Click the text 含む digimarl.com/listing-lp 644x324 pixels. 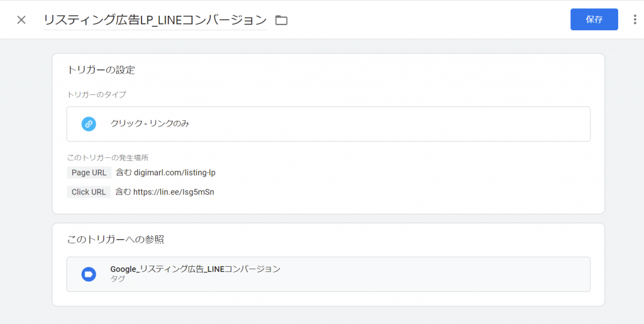[165, 172]
